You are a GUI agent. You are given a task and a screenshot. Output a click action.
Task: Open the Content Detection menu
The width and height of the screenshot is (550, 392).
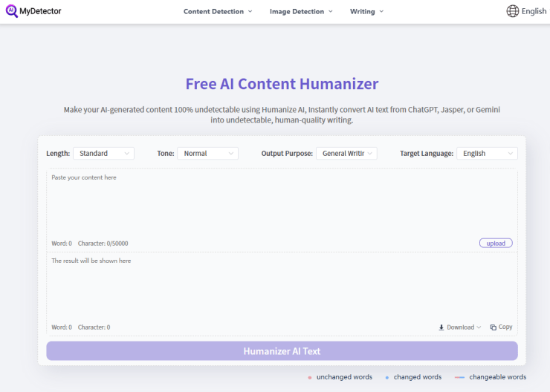(x=218, y=12)
